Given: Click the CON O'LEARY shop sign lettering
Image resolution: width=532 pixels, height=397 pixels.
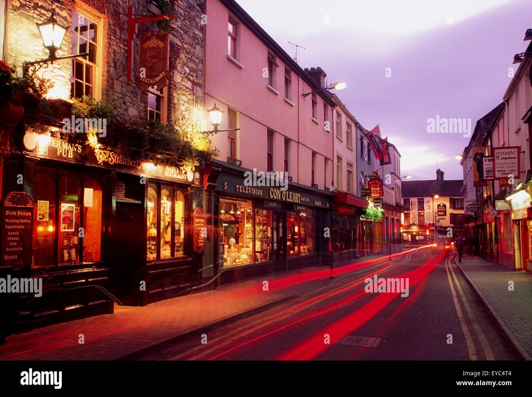Looking at the screenshot, I should click(x=285, y=196).
